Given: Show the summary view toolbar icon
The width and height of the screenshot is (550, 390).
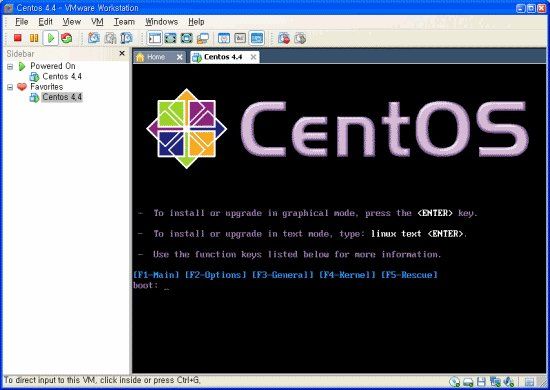Looking at the screenshot, I should (224, 38).
